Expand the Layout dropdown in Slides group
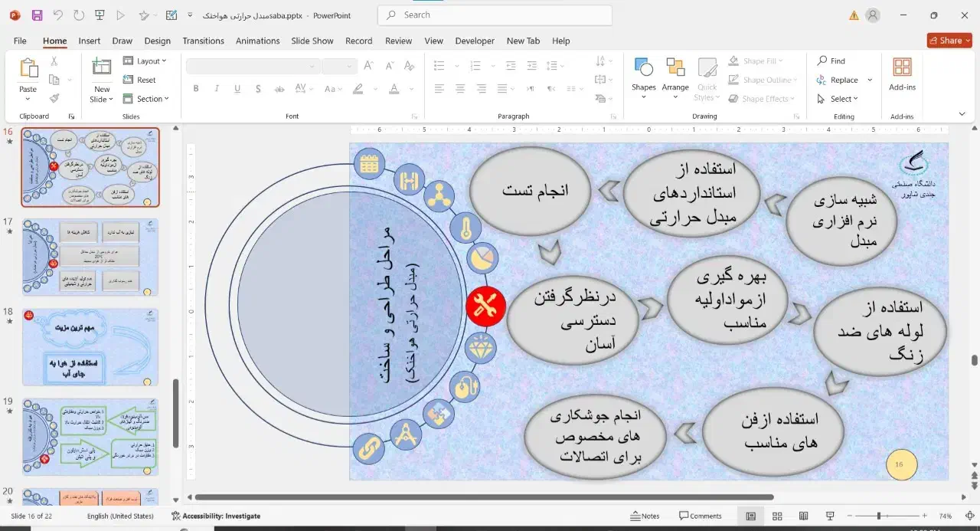This screenshot has width=980, height=531. pyautogui.click(x=146, y=61)
